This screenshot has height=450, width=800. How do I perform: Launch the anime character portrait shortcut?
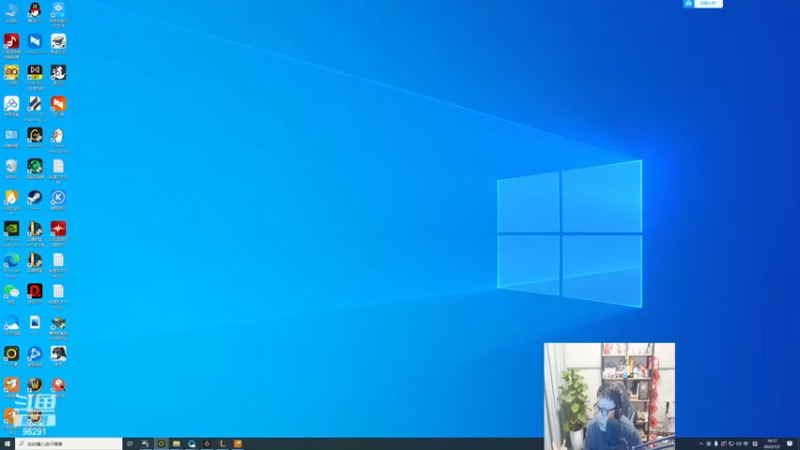(x=58, y=354)
